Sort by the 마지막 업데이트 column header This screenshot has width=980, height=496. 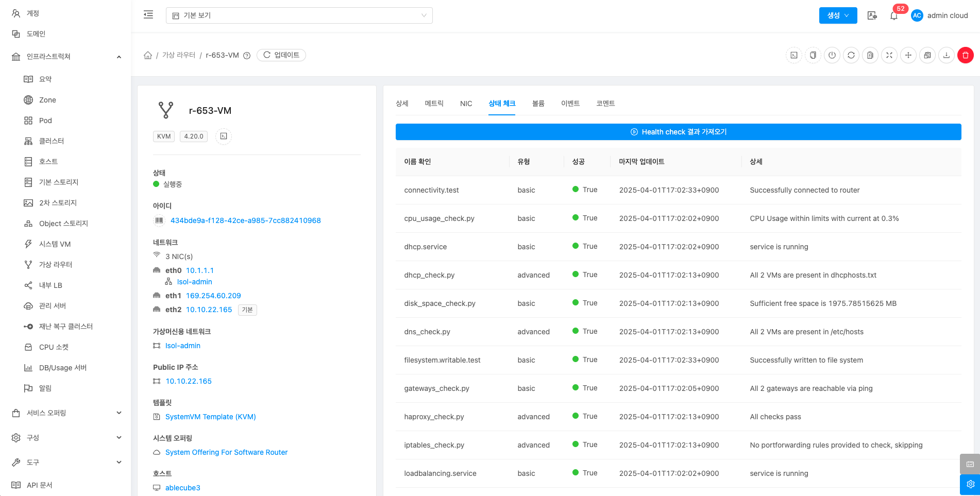pyautogui.click(x=641, y=162)
